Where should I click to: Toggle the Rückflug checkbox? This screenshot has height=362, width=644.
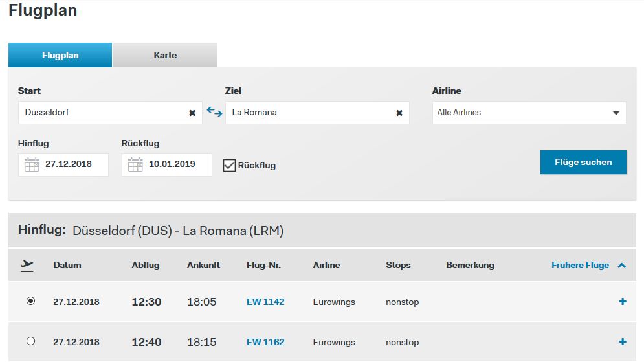coord(229,165)
